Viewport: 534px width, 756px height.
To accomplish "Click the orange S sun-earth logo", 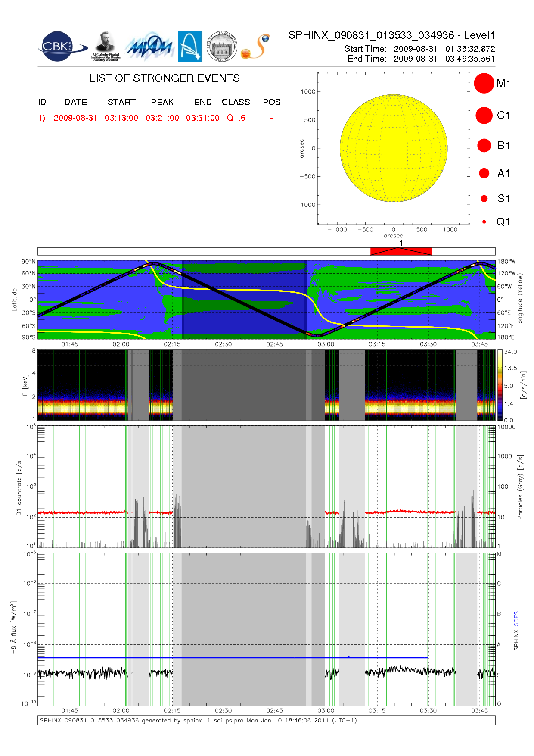I will [255, 47].
